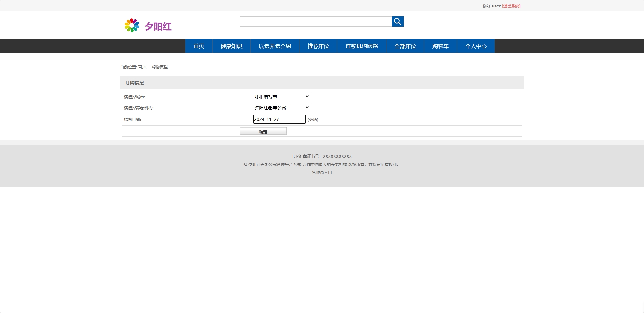Open the 购物车 shopping cart page
The image size is (644, 313).
pos(440,46)
